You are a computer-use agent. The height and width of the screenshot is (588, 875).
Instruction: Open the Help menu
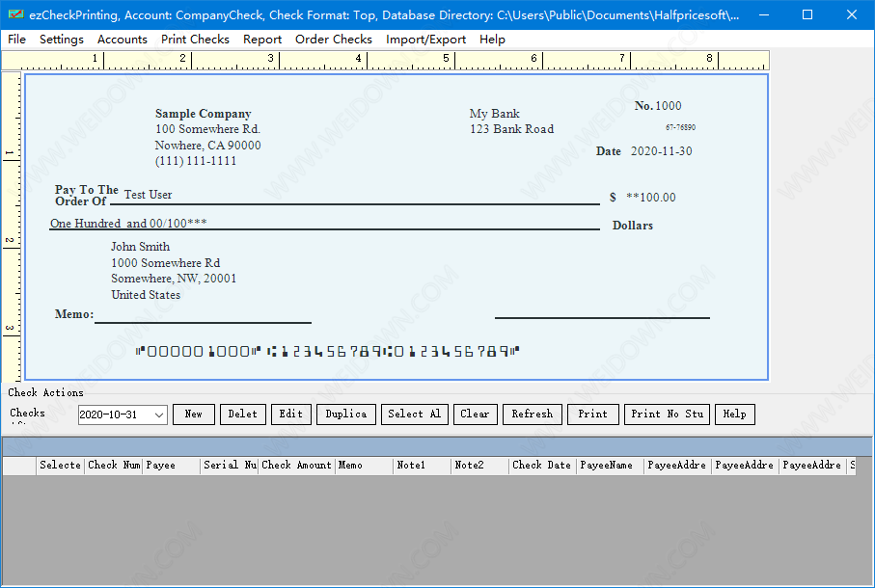click(x=492, y=39)
